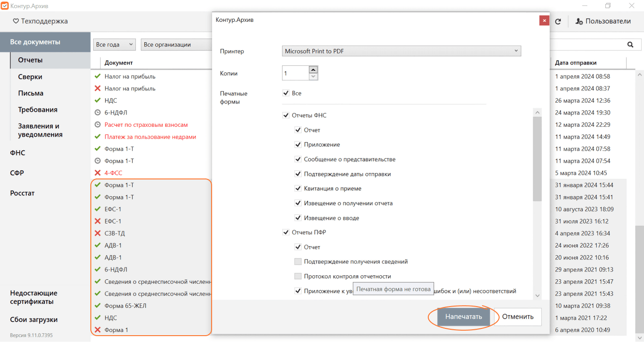Click the search magnifier icon
644x342 pixels.
click(x=630, y=45)
